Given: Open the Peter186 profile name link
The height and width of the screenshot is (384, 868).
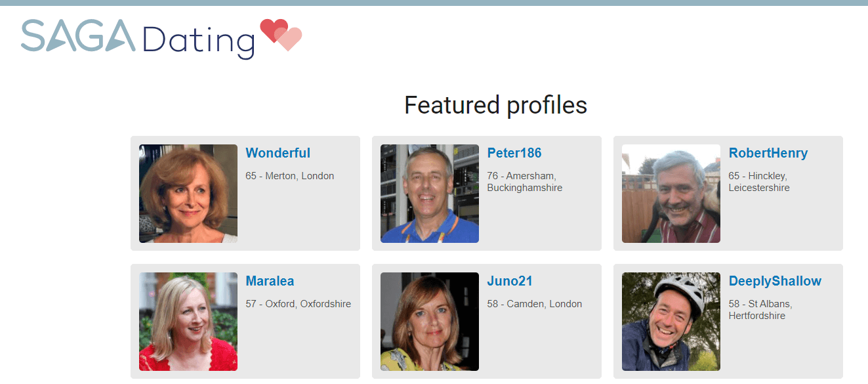Looking at the screenshot, I should coord(514,153).
